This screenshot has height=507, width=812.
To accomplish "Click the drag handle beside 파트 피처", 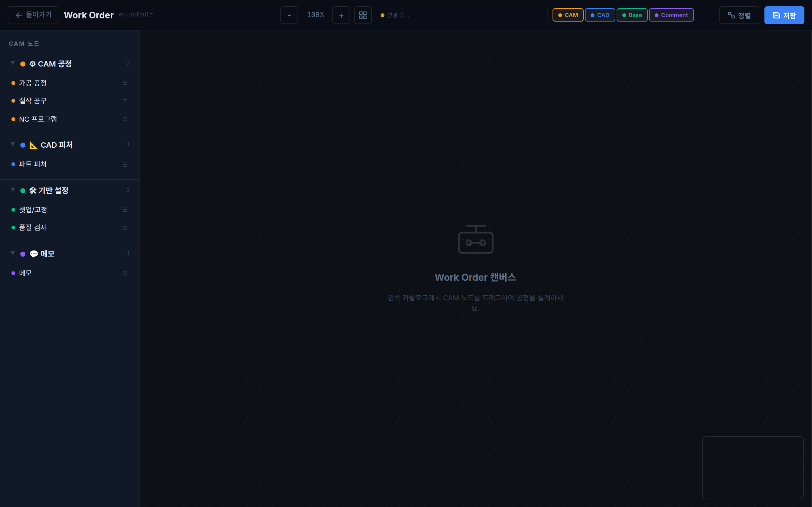I will pyautogui.click(x=125, y=164).
